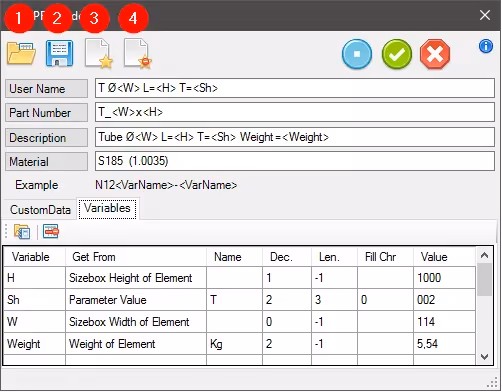Screen dimensions: 502x392
Task: Click the value cell 114
Action: 445,322
